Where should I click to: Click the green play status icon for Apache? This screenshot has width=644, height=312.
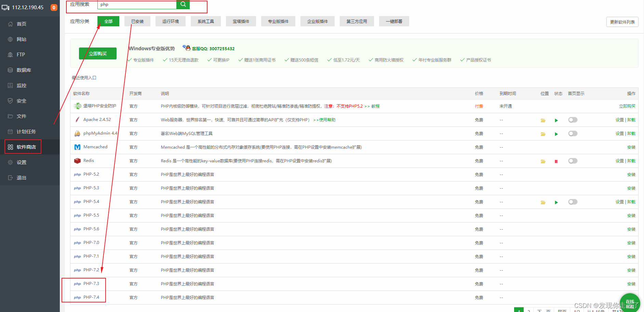pyautogui.click(x=556, y=120)
